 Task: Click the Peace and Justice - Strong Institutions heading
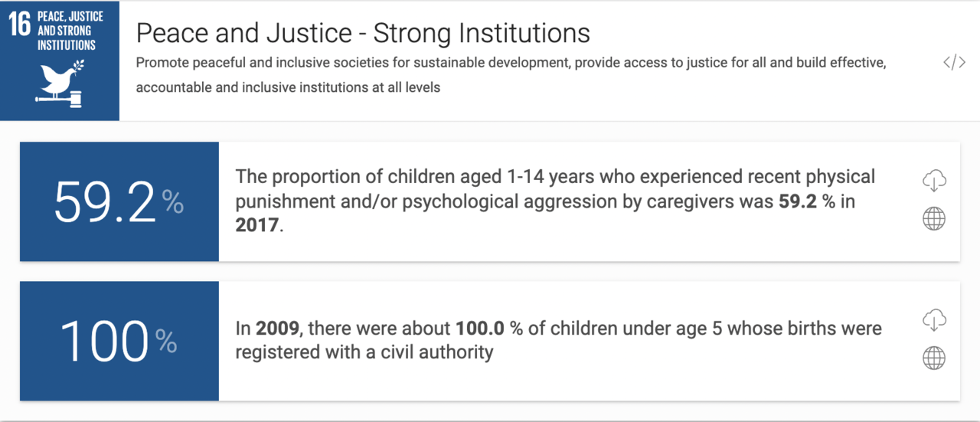363,33
